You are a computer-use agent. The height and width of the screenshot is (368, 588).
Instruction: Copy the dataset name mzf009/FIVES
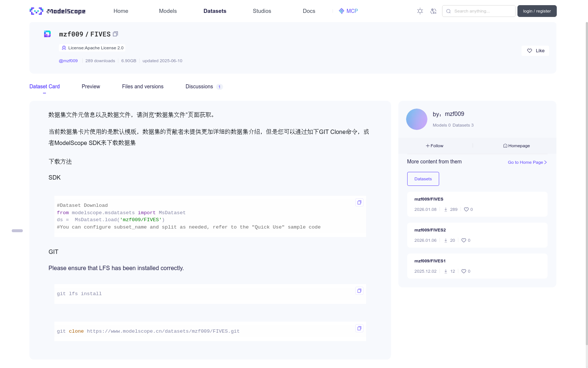pyautogui.click(x=115, y=34)
